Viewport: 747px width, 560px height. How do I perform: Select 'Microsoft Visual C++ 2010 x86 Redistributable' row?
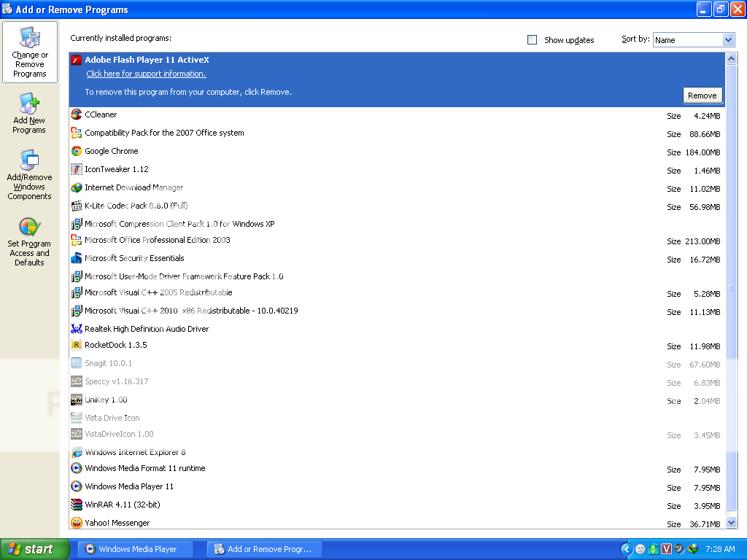coord(397,311)
